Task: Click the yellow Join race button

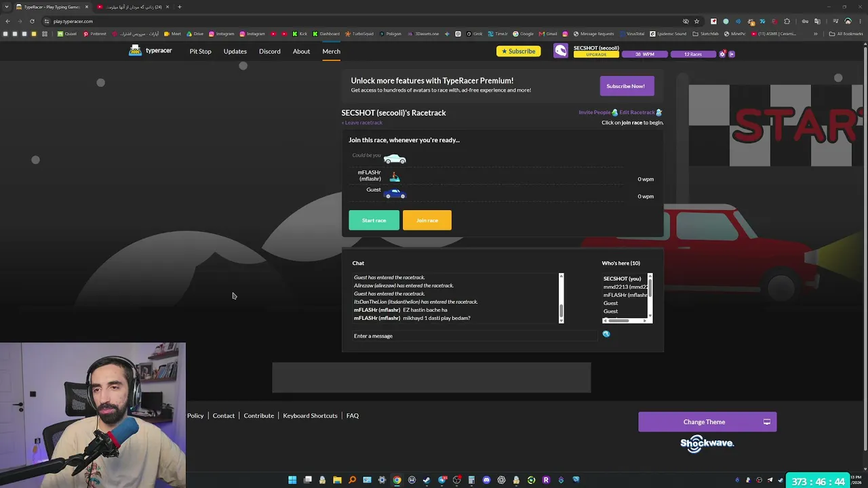Action: click(427, 220)
